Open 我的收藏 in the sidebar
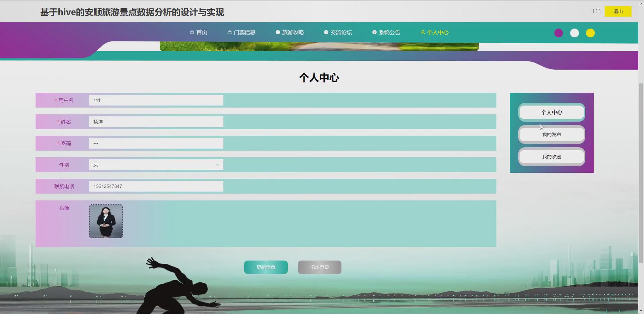644x314 pixels. click(x=551, y=156)
